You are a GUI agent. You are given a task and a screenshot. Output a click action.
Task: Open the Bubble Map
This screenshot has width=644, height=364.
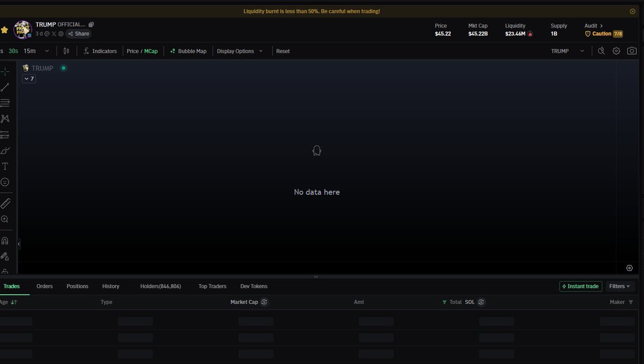pyautogui.click(x=188, y=51)
